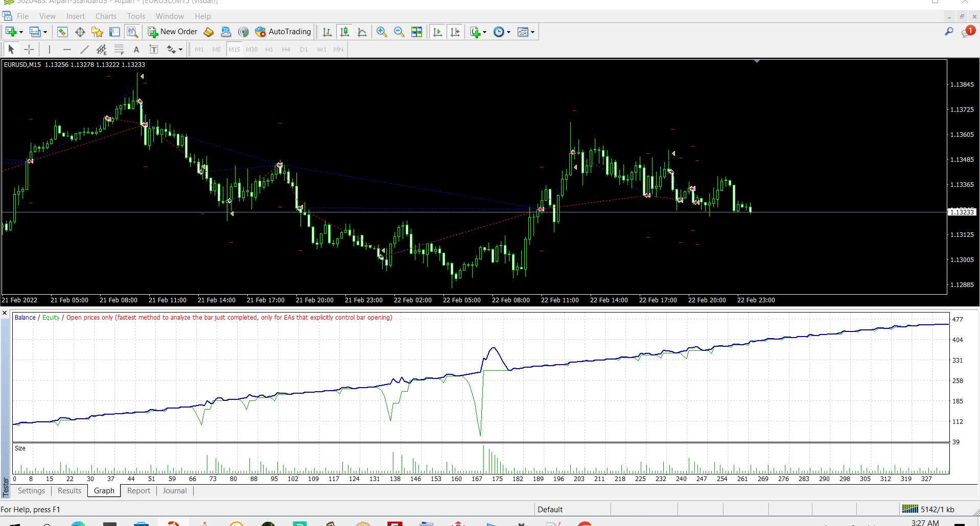Expand the Profiles dropdown arrow
Viewport: 980px width, 526px height.
coord(45,32)
